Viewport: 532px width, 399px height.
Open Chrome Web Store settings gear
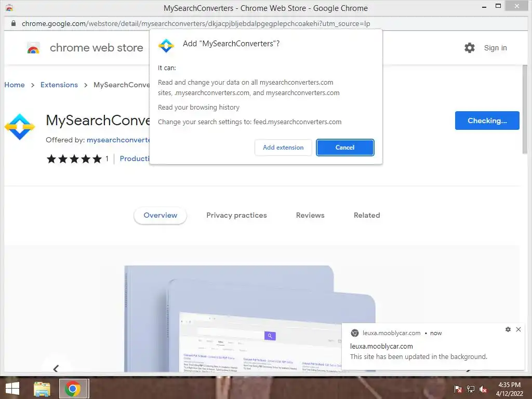coord(470,48)
